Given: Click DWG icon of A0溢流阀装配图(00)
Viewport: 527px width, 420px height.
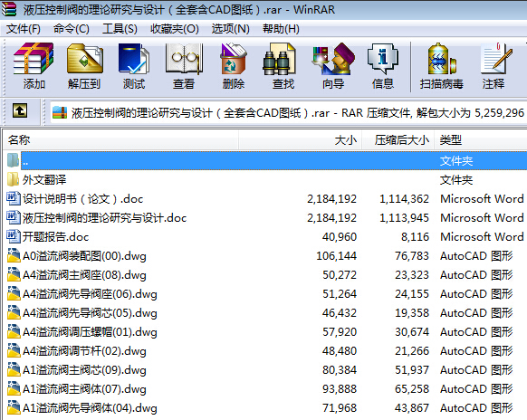Looking at the screenshot, I should [14, 255].
